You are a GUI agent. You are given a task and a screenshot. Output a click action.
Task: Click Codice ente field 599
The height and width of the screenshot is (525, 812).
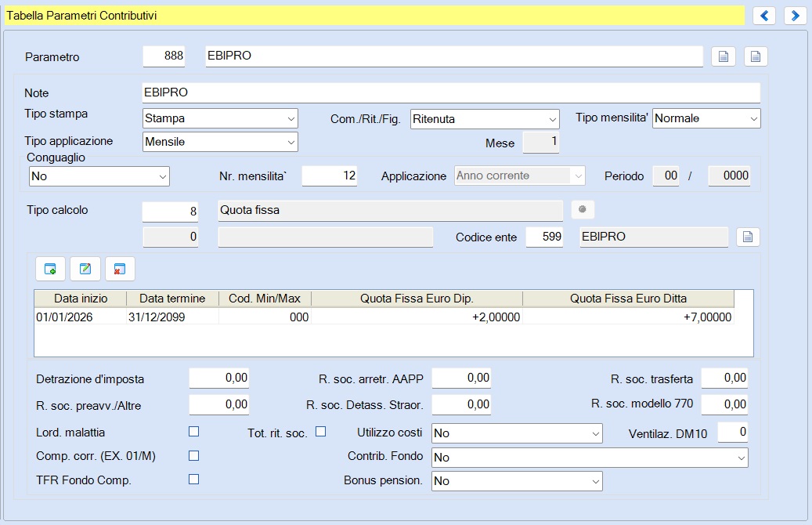click(544, 237)
